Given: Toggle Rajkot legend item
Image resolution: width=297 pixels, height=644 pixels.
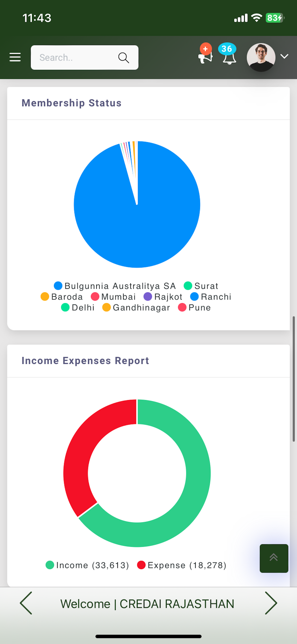Looking at the screenshot, I should 163,296.
